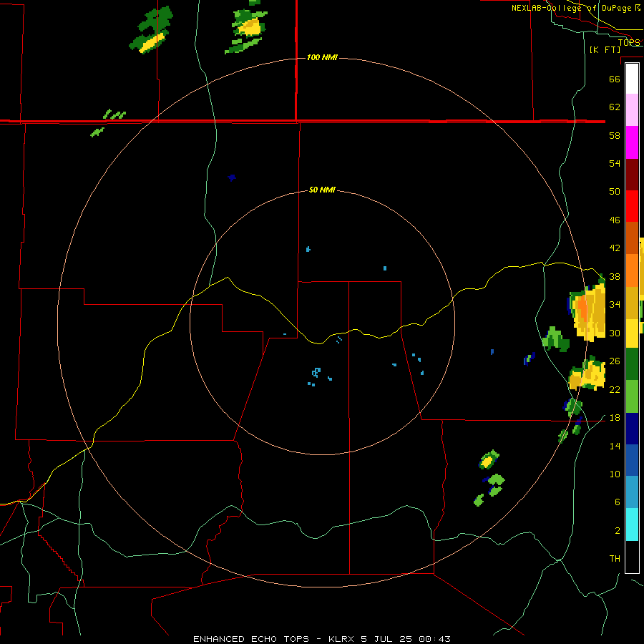Click the '5 JUL 25' date text
This screenshot has height=644, width=644.
(388, 639)
